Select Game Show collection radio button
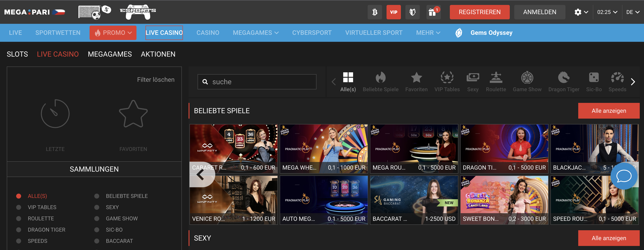Image resolution: width=644 pixels, height=250 pixels. point(97,219)
